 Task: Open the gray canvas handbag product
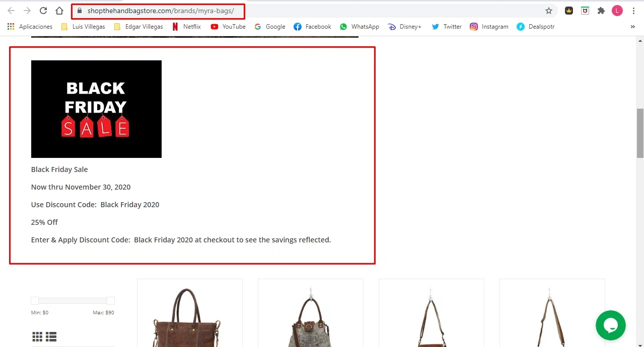[x=311, y=313]
